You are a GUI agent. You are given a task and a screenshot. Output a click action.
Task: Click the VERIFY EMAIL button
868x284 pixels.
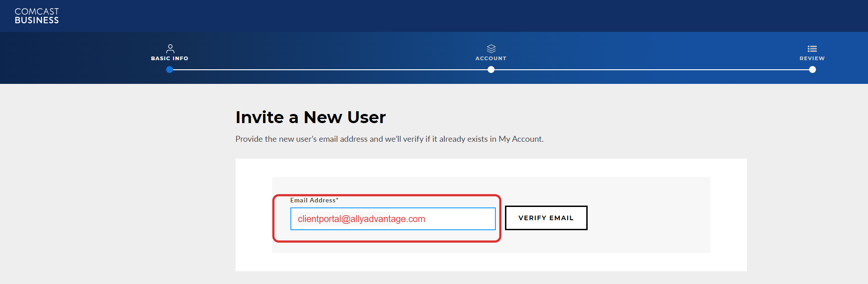click(x=546, y=218)
